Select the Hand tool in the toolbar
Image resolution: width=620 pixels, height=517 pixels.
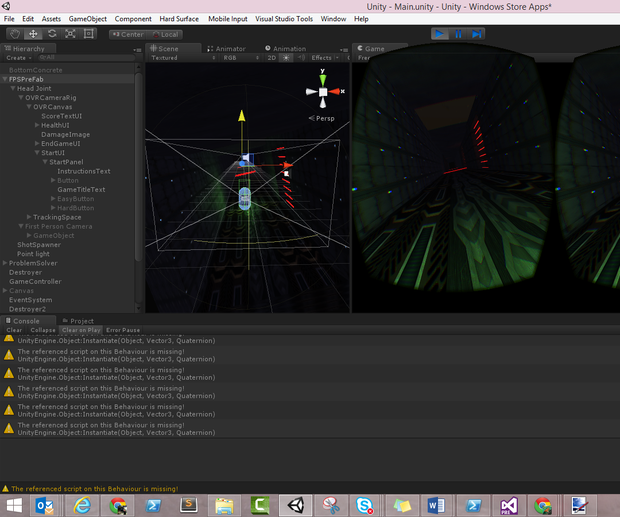[x=15, y=34]
